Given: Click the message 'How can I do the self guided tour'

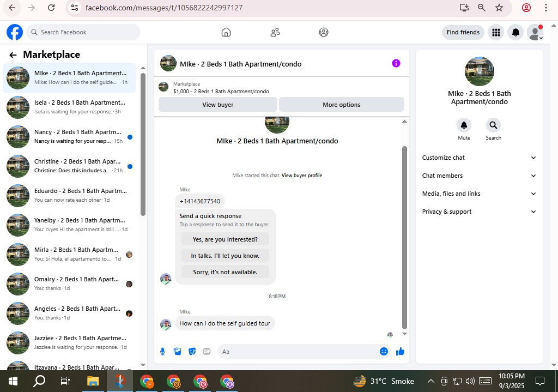Looking at the screenshot, I should pyautogui.click(x=225, y=323).
